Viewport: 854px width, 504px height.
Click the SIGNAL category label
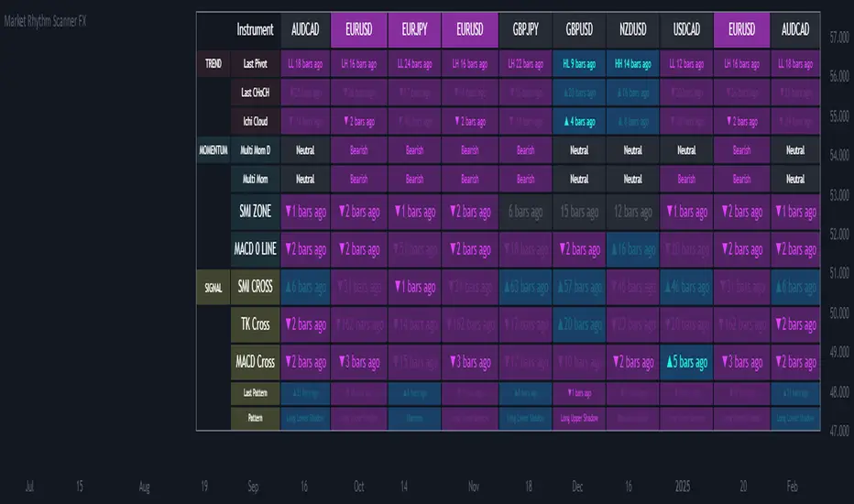[x=213, y=287]
